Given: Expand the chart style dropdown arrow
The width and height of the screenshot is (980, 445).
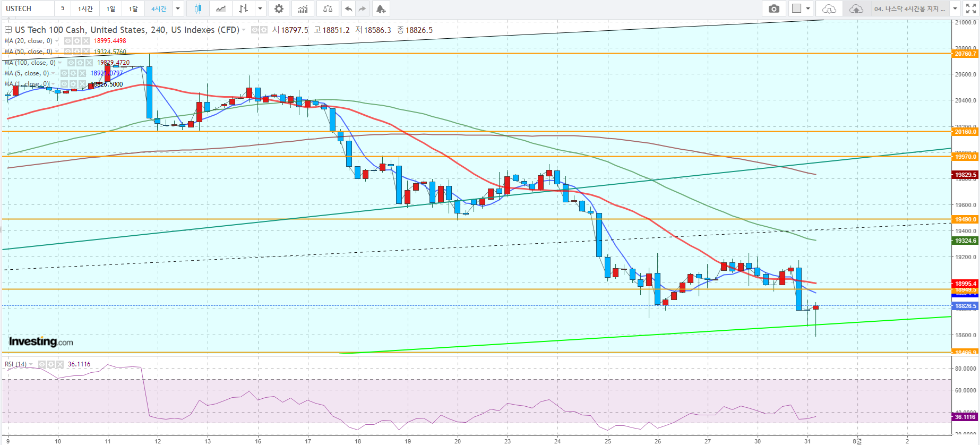Looking at the screenshot, I should point(260,8).
